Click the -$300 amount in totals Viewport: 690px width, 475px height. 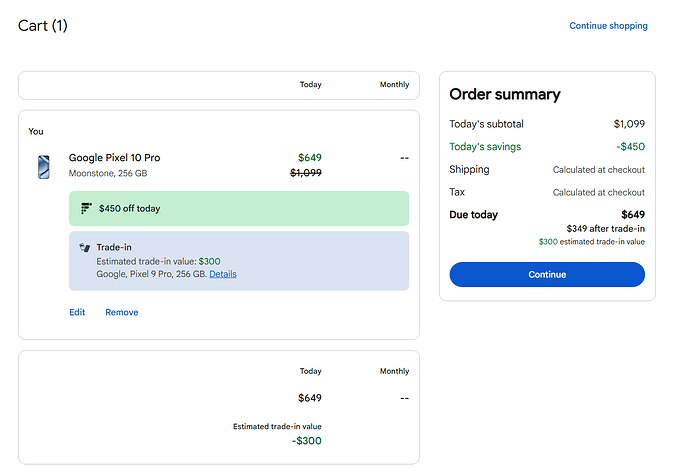pos(307,441)
